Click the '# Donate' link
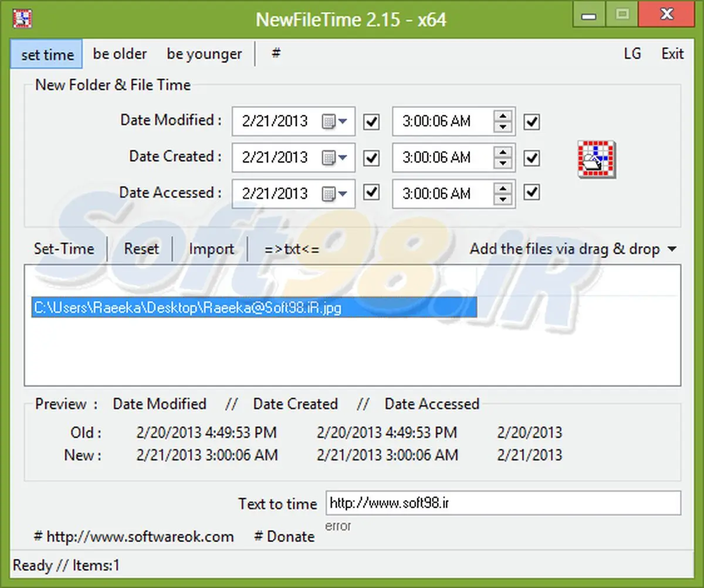 (285, 536)
